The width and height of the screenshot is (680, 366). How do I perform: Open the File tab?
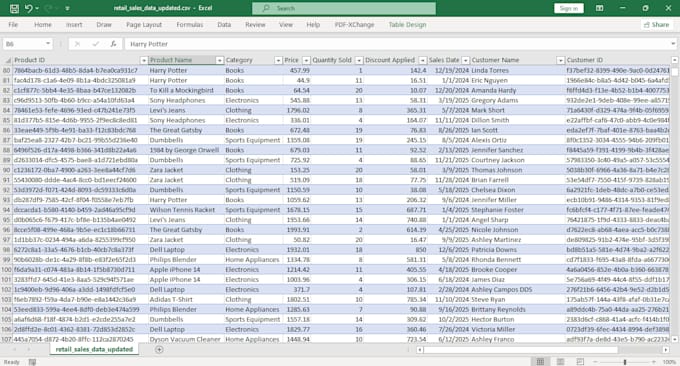click(x=13, y=25)
